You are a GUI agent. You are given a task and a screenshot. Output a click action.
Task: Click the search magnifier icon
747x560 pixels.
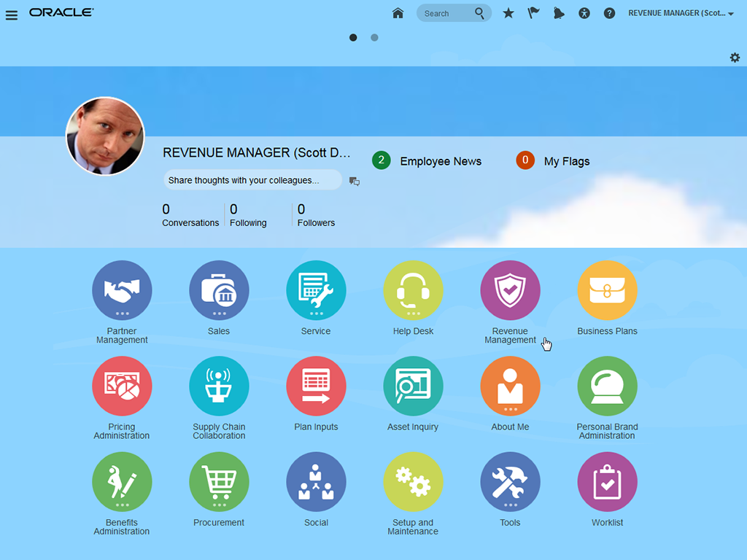pyautogui.click(x=479, y=13)
